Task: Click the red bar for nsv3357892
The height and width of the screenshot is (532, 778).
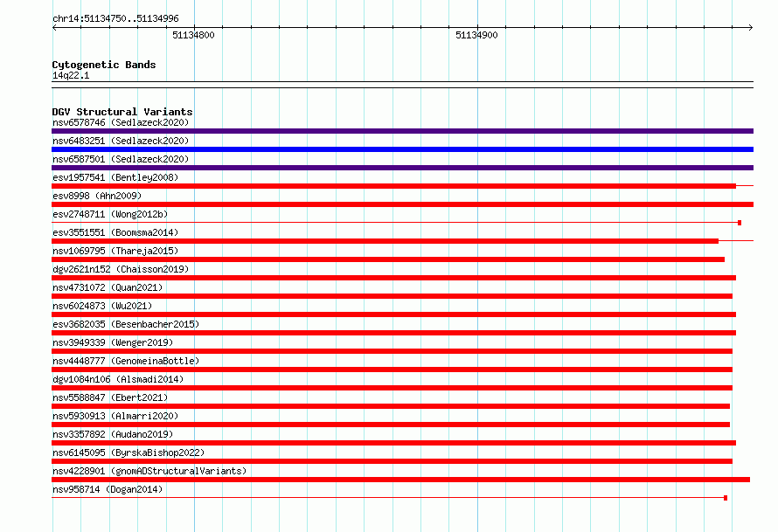Action: (x=394, y=443)
